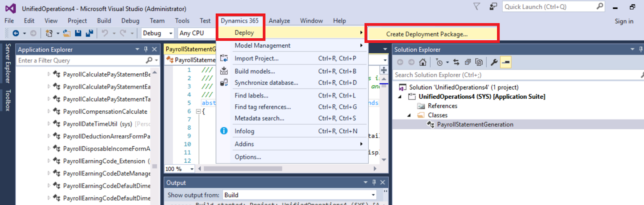Click the Open File folder icon

point(67,33)
